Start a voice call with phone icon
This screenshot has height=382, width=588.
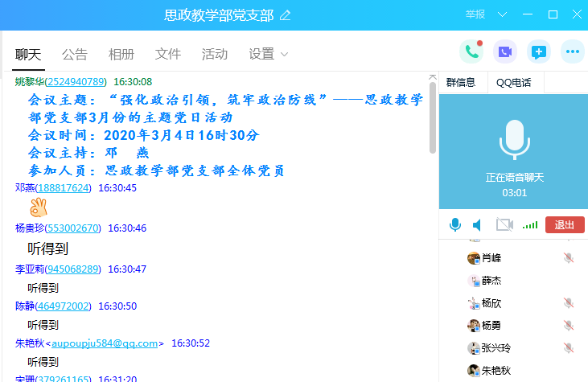[x=471, y=51]
